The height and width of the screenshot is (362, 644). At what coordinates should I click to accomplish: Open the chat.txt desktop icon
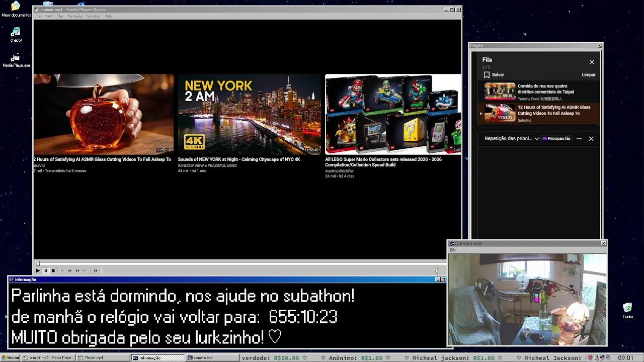tap(16, 35)
